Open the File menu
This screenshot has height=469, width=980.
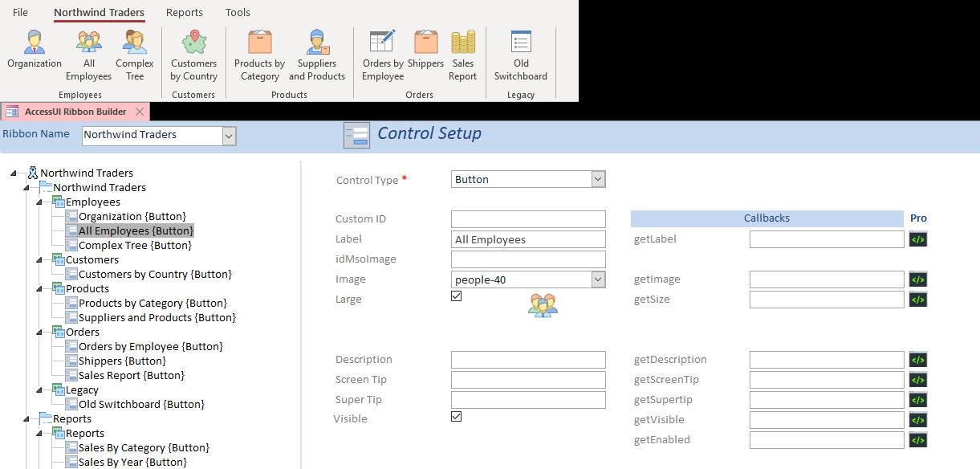[x=20, y=12]
